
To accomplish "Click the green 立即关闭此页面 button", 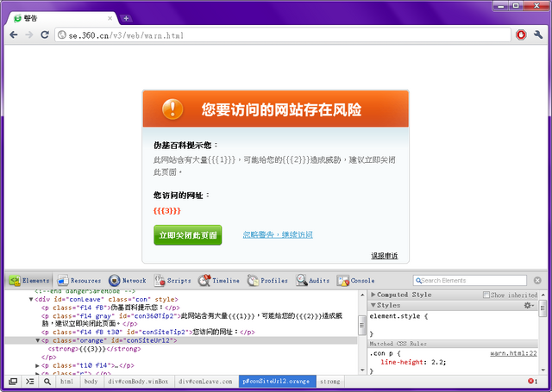I will point(188,235).
